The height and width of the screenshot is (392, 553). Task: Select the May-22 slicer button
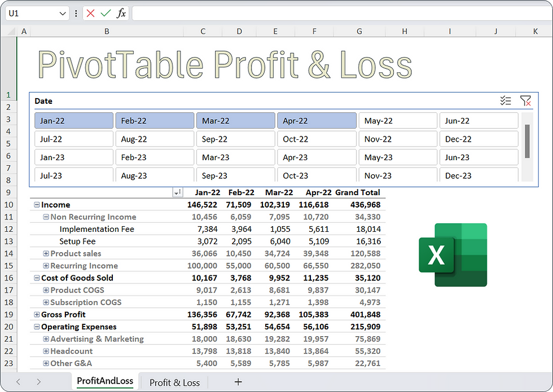pos(398,120)
